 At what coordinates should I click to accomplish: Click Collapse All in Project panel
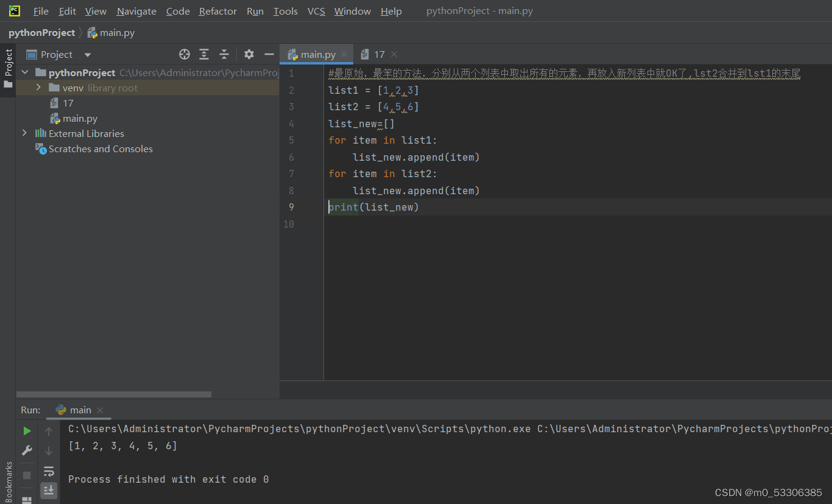(x=224, y=54)
